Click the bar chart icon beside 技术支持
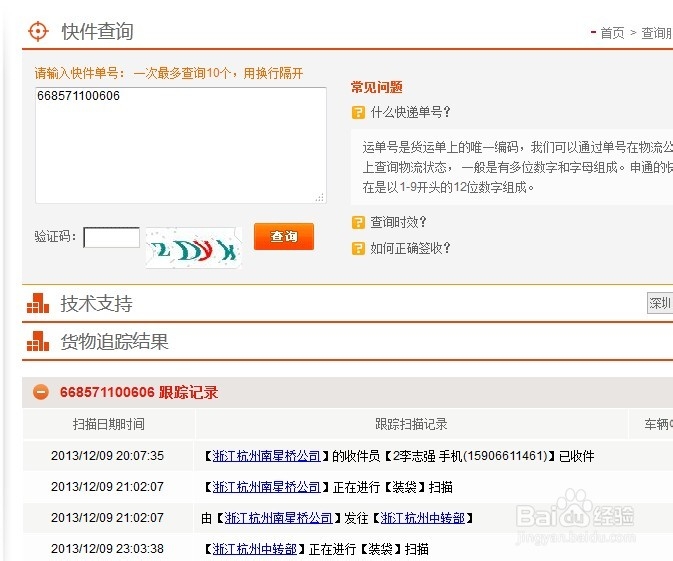This screenshot has width=673, height=561. click(38, 303)
